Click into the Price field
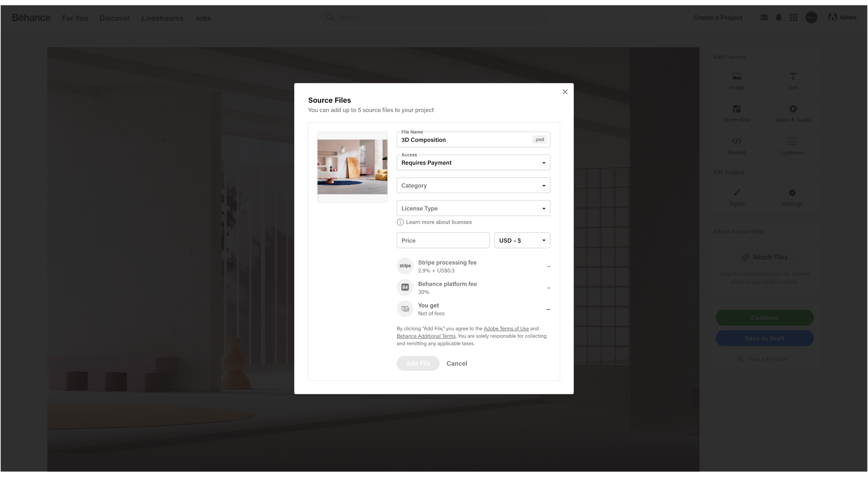Viewport: 868px width, 477px height. (x=443, y=240)
